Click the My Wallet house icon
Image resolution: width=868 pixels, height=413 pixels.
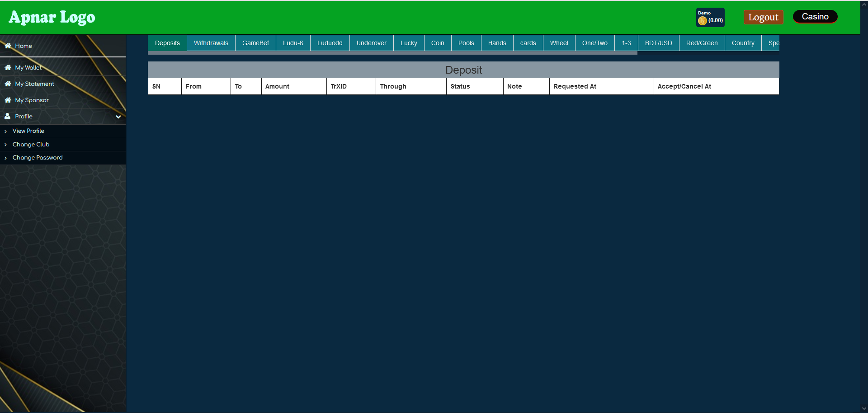[x=8, y=67]
